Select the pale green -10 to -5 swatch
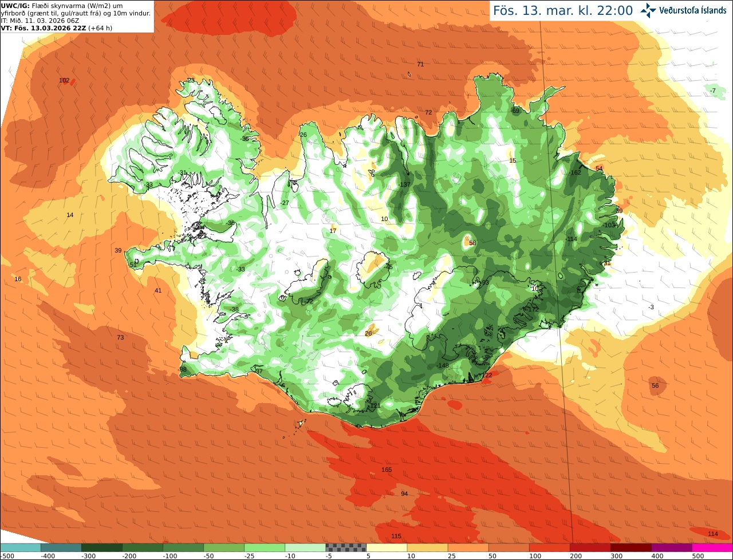The height and width of the screenshot is (560, 733). coord(305,547)
